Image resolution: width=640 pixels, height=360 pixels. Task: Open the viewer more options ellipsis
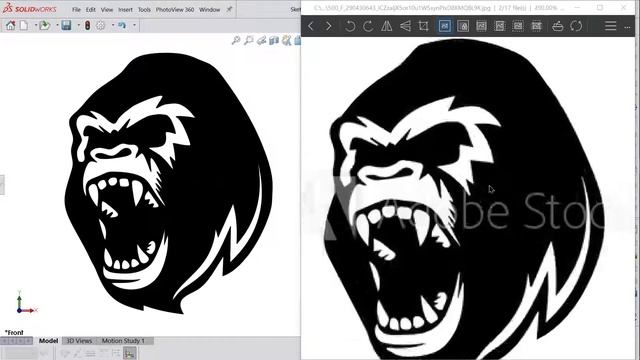[x=627, y=27]
